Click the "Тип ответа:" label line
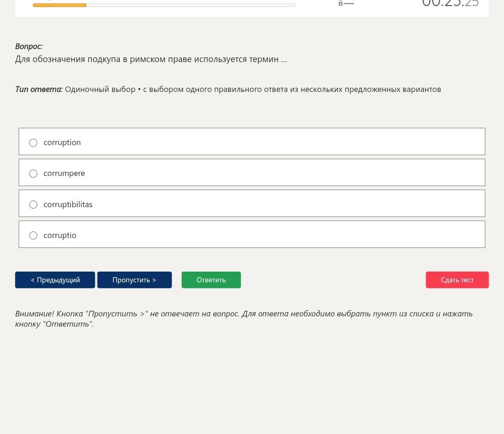 228,89
